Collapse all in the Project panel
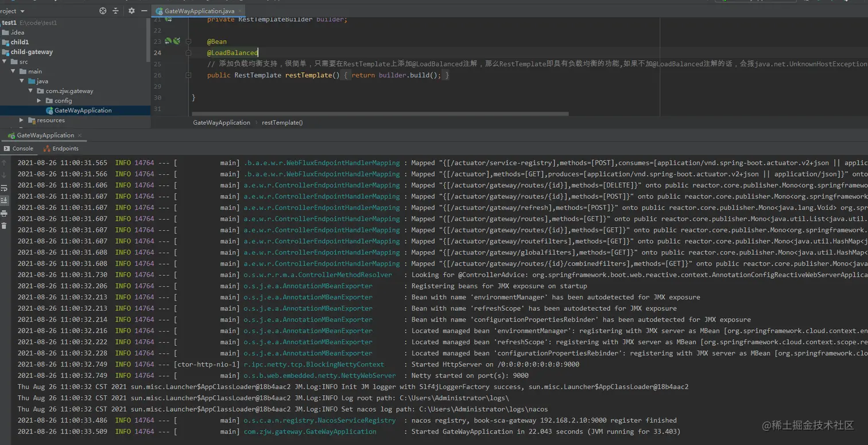868x445 pixels. (115, 11)
